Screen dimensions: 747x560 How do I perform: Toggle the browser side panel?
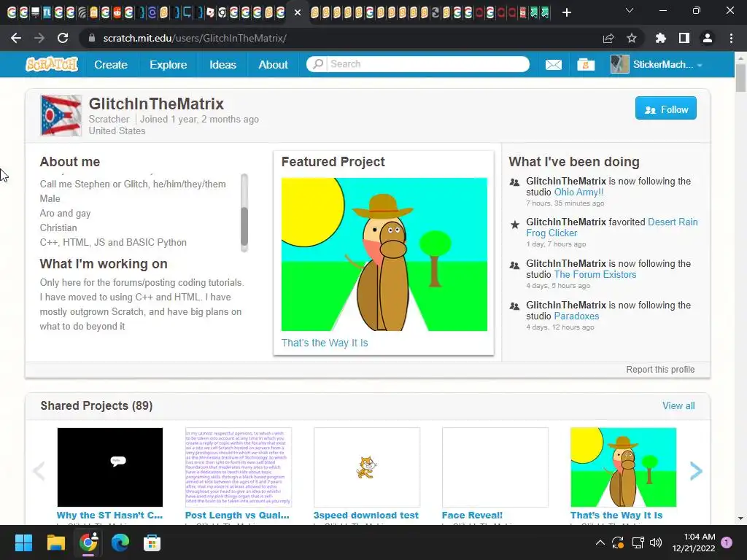click(x=684, y=38)
